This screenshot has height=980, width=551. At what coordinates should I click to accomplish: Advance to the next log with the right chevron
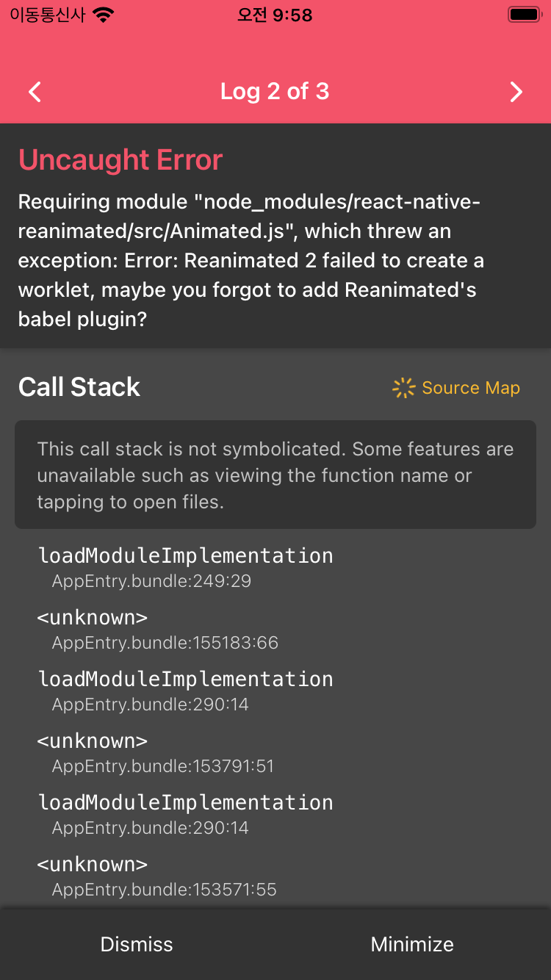pos(516,92)
